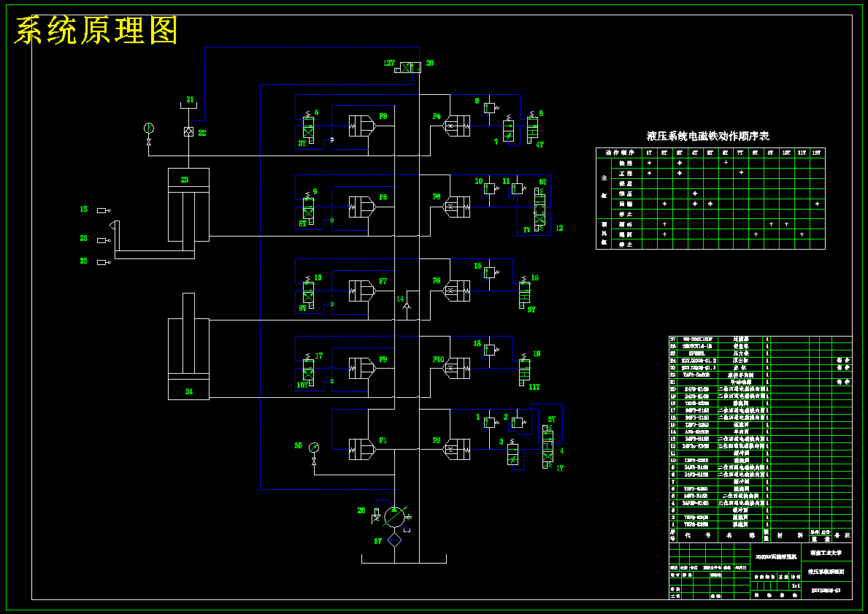868x614 pixels.
Task: Click solenoid valve symbol 19 with 11Y
Action: click(524, 369)
